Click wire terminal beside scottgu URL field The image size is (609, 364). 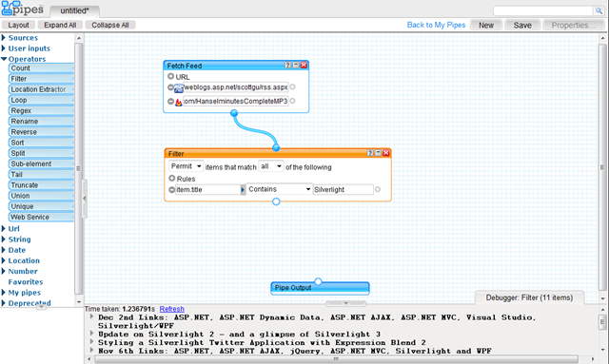[292, 87]
